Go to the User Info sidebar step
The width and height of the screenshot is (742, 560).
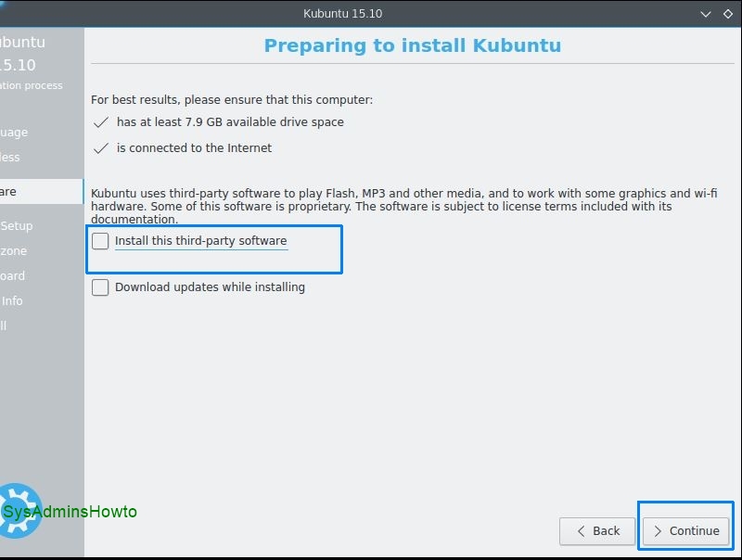[x=12, y=301]
